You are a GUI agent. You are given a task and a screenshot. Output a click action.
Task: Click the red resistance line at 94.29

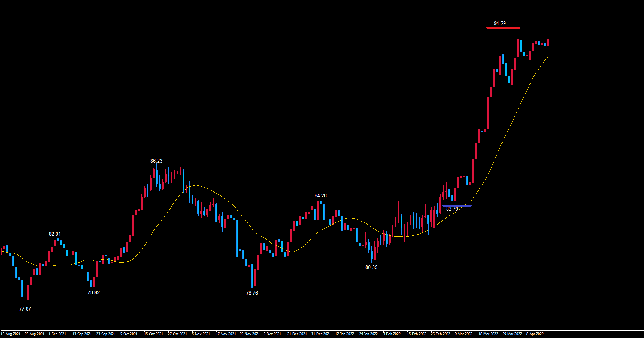[503, 28]
